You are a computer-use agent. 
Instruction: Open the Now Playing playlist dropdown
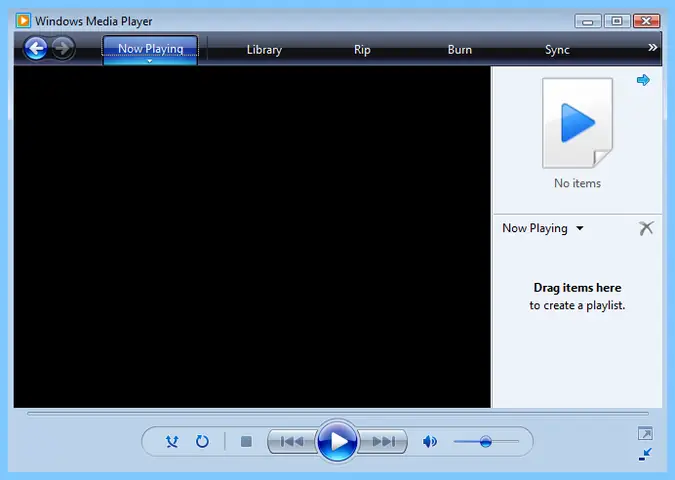[x=580, y=228]
